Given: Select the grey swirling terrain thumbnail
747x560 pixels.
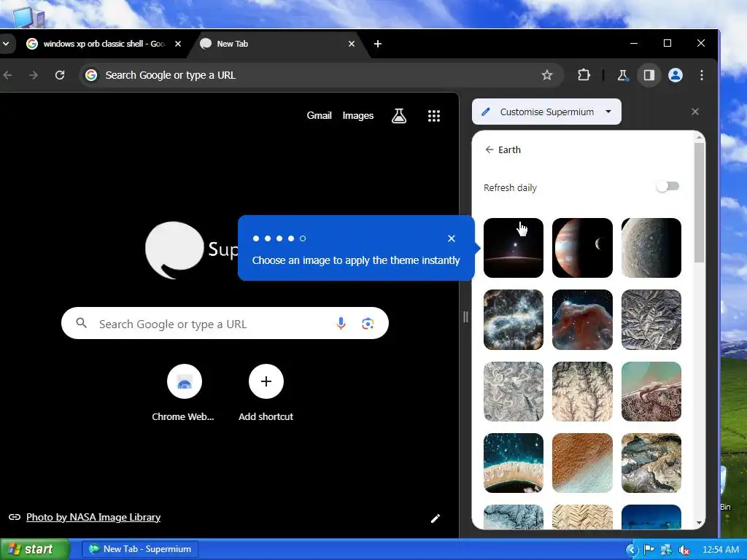Looking at the screenshot, I should (x=513, y=392).
